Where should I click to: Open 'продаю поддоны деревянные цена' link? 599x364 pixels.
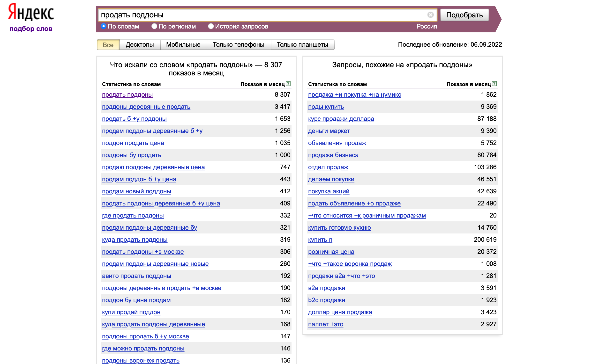coord(153,167)
